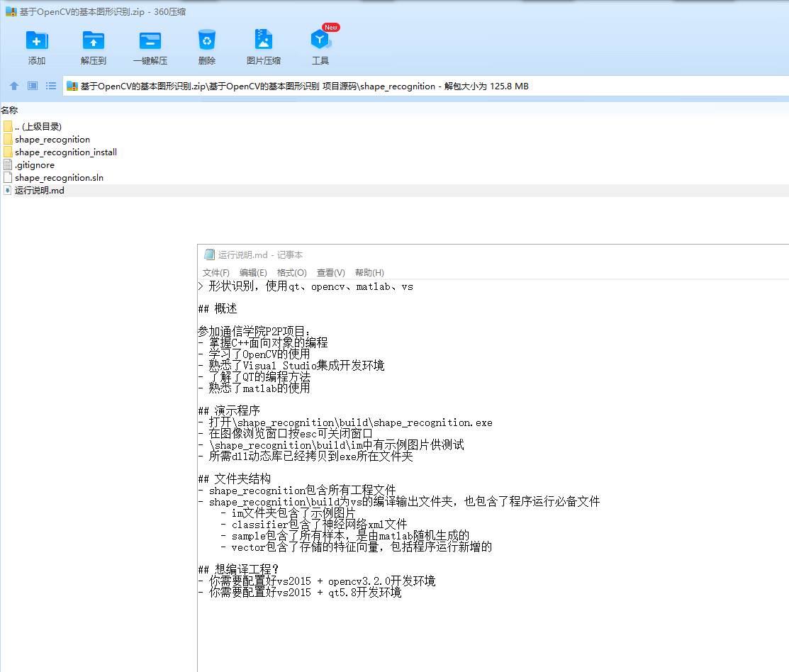Click the markdown file icon of 运行说明.md

tap(8, 190)
